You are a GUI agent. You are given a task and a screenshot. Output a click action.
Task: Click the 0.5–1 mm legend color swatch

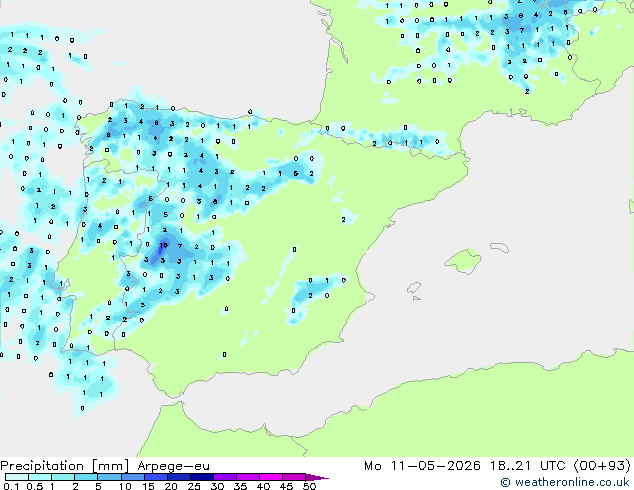[x=40, y=477]
